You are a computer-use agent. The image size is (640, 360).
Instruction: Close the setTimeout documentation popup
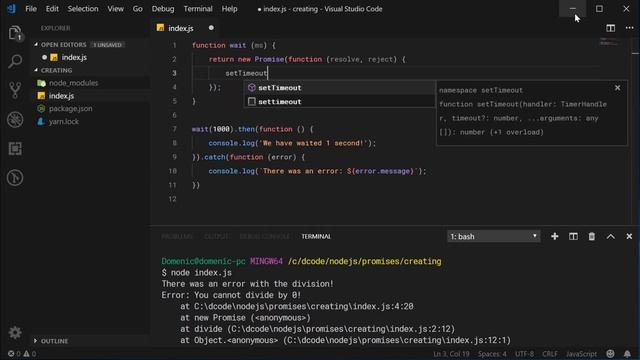[x=617, y=88]
